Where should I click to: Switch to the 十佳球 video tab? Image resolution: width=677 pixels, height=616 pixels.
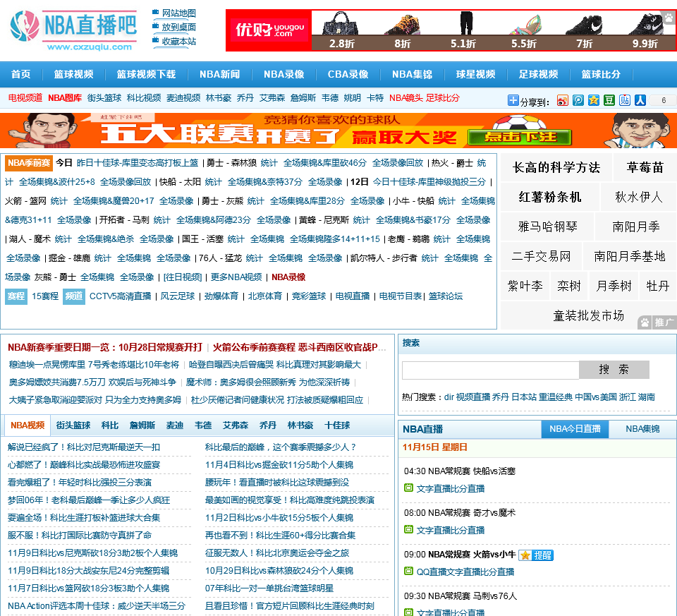(x=337, y=425)
